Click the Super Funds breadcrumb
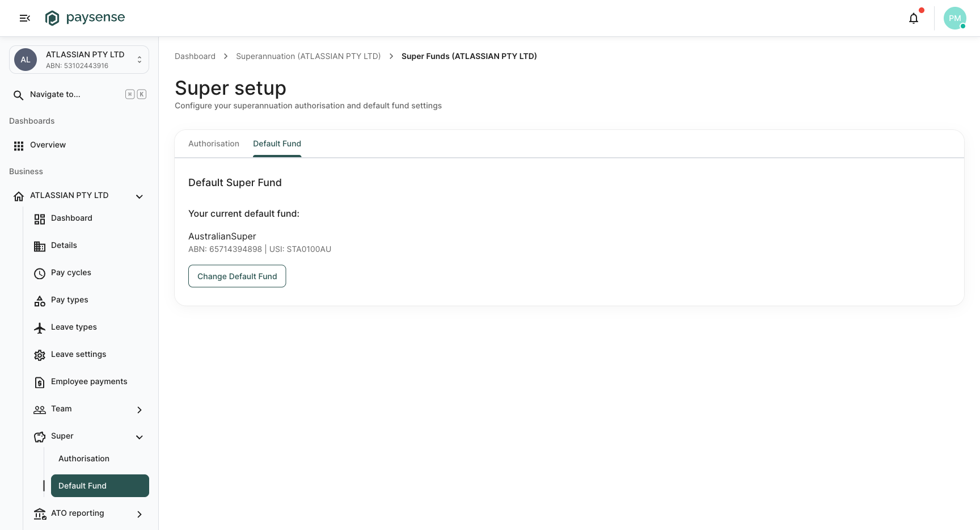 (x=469, y=56)
